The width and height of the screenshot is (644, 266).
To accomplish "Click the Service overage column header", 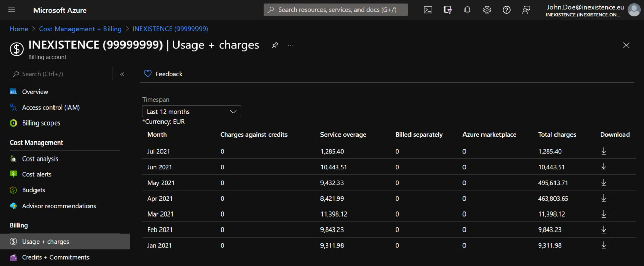I will tap(343, 134).
